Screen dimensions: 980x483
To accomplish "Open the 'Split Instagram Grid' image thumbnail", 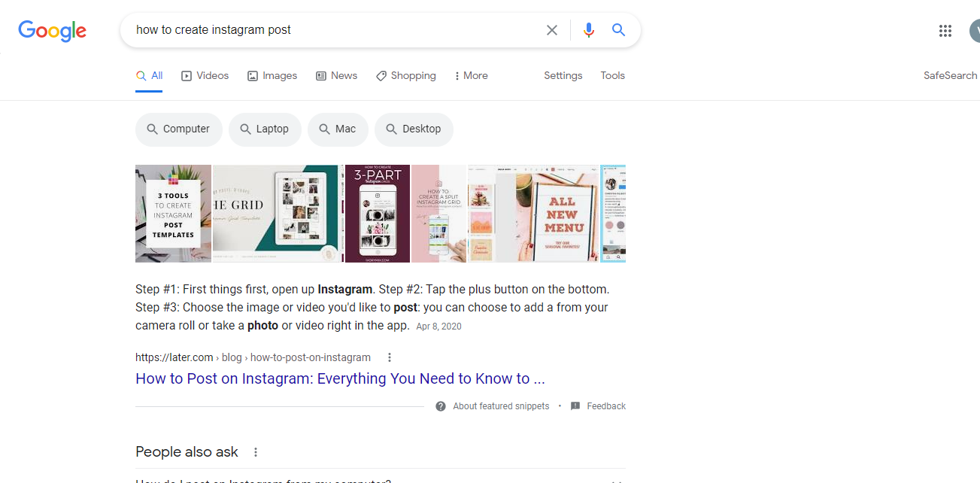I will point(439,214).
